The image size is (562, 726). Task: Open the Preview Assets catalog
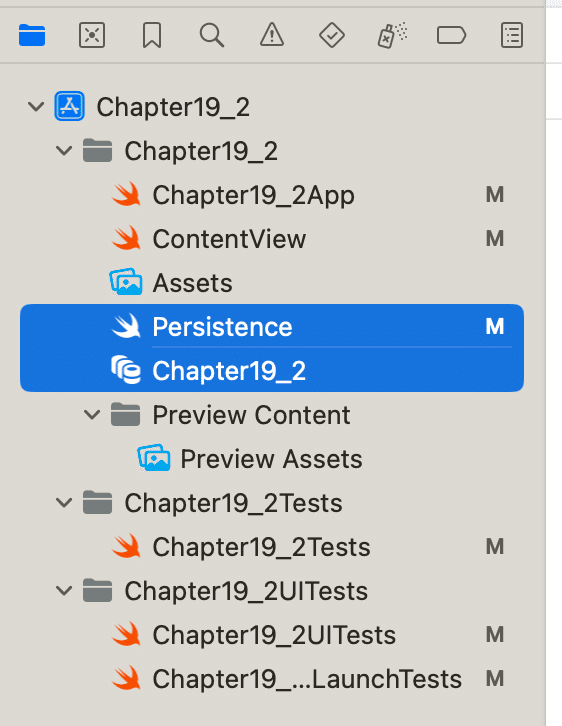(x=272, y=459)
